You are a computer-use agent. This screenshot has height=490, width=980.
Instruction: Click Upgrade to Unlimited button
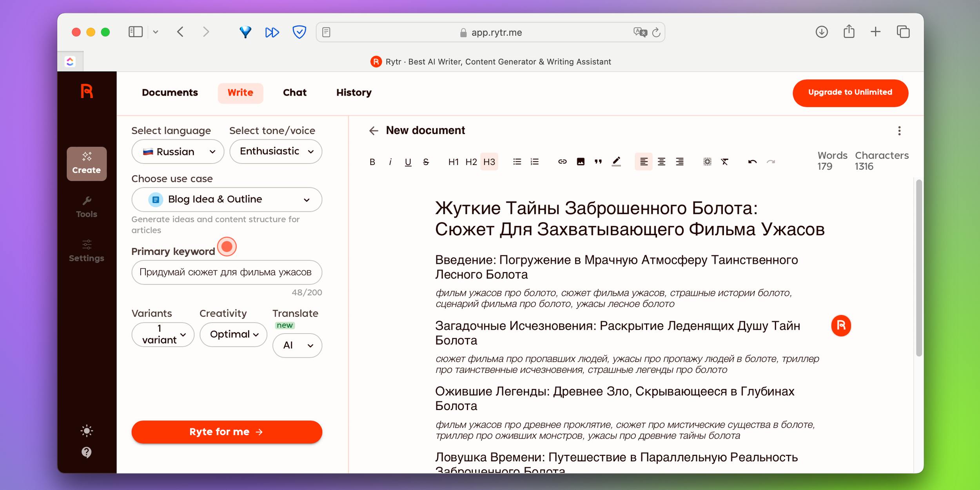pos(850,93)
